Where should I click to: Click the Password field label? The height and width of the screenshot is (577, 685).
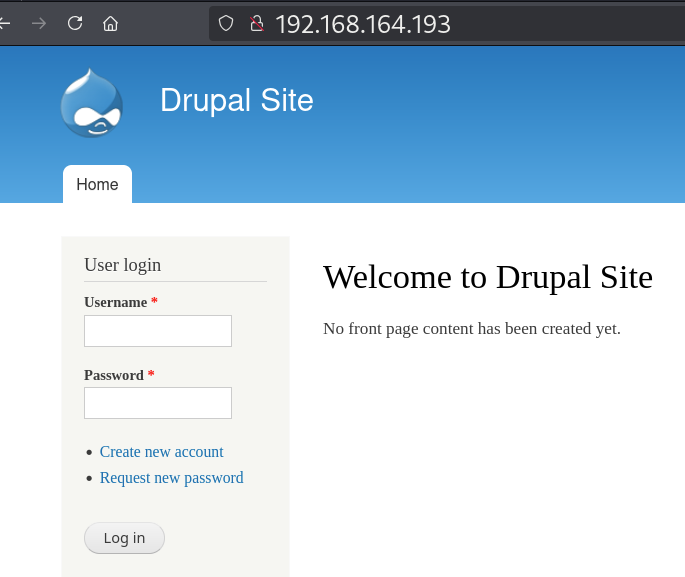(x=114, y=375)
